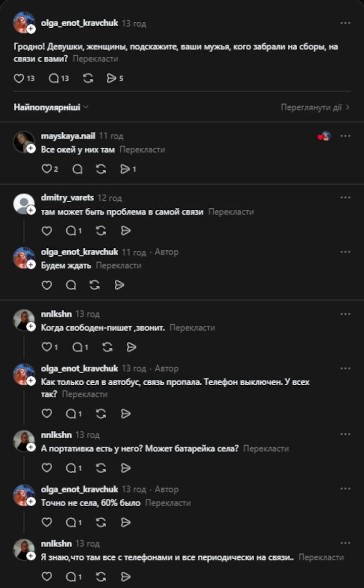Like the "Точно не села, 60% было" reply
The image size is (364, 588).
[x=47, y=522]
